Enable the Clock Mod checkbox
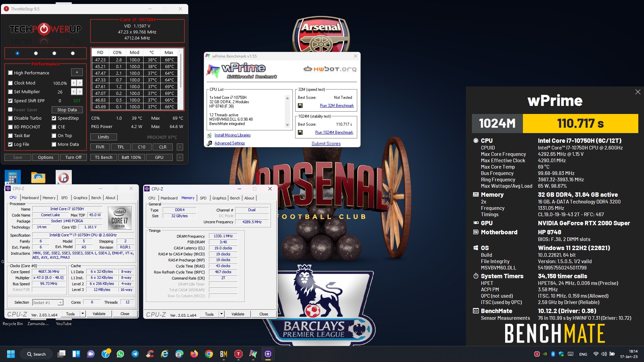The image size is (644, 362). point(10,83)
